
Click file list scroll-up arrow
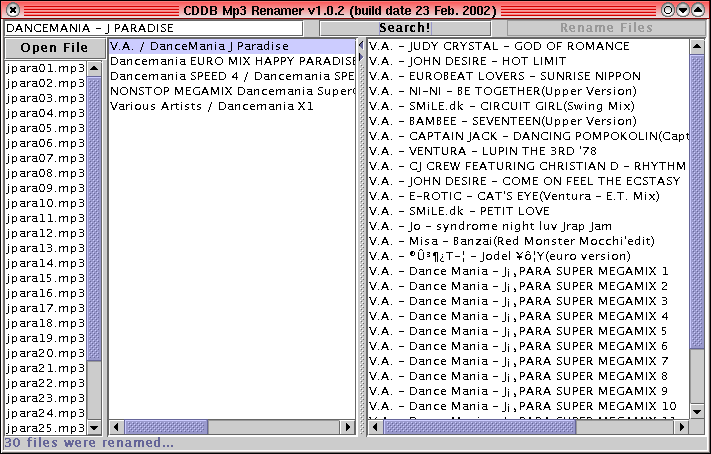94,68
